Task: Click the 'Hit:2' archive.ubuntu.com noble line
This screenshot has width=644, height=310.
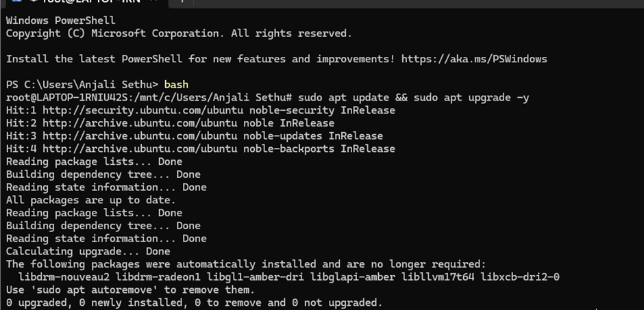Action: tap(170, 123)
